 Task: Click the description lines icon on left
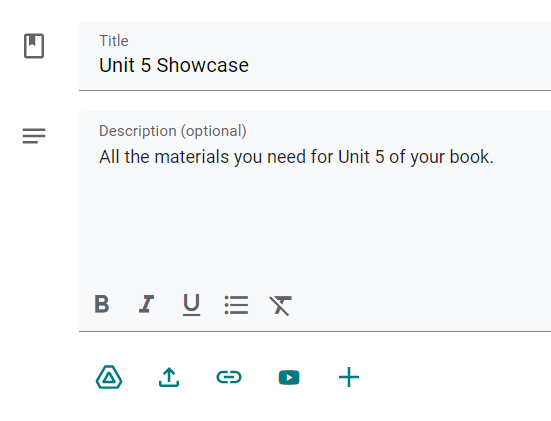point(34,136)
